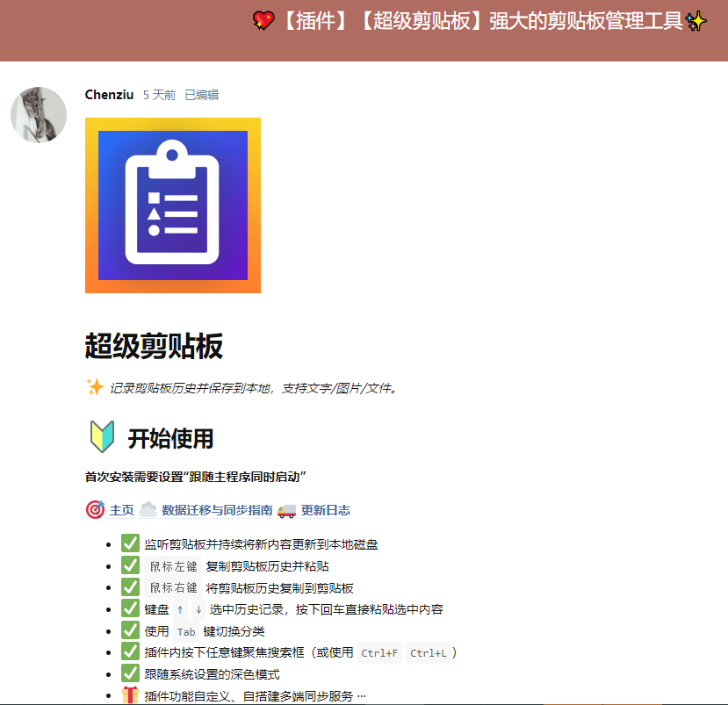Click the '开始使用' section heading
The height and width of the screenshot is (705, 728).
[x=170, y=439]
